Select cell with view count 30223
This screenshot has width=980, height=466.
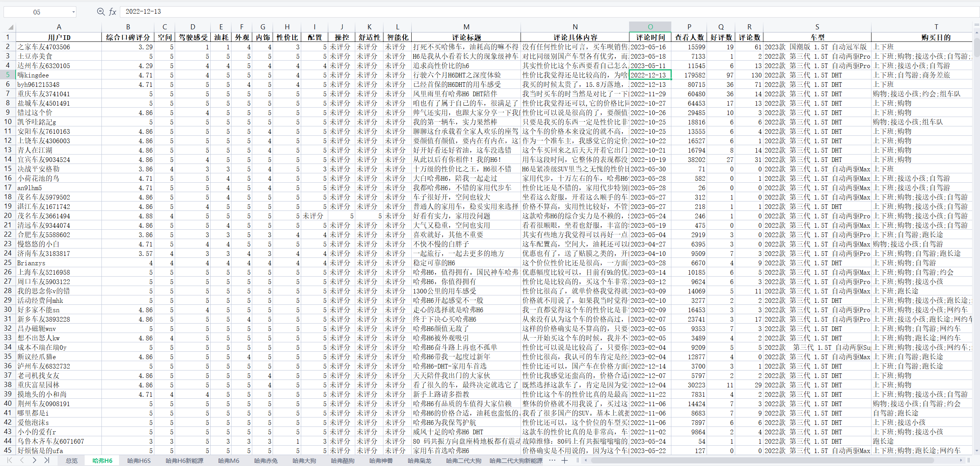point(689,385)
